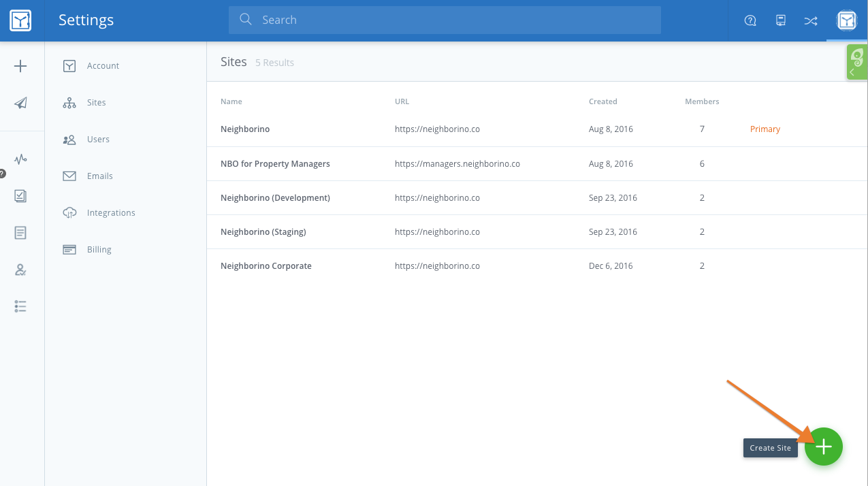The width and height of the screenshot is (868, 486).
Task: Click the Created column header
Action: pos(603,101)
